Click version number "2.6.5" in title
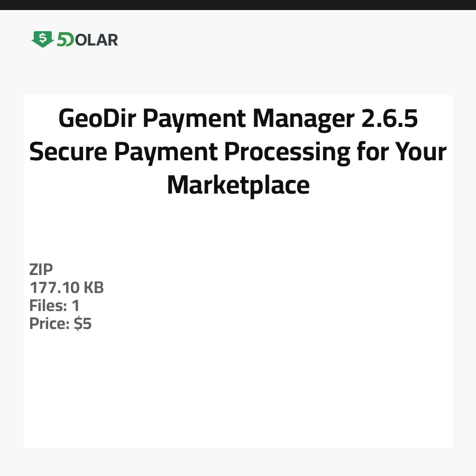476x476 pixels. (x=390, y=119)
